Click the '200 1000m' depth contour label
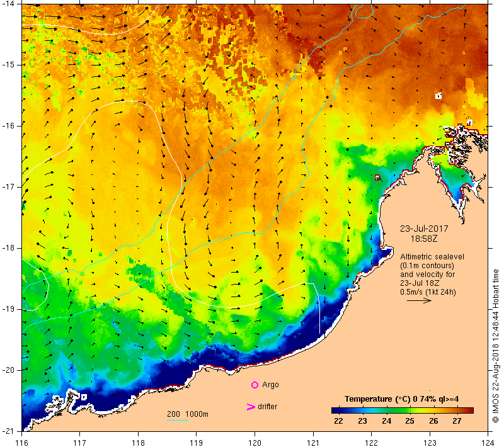The image size is (504, 447). click(188, 414)
